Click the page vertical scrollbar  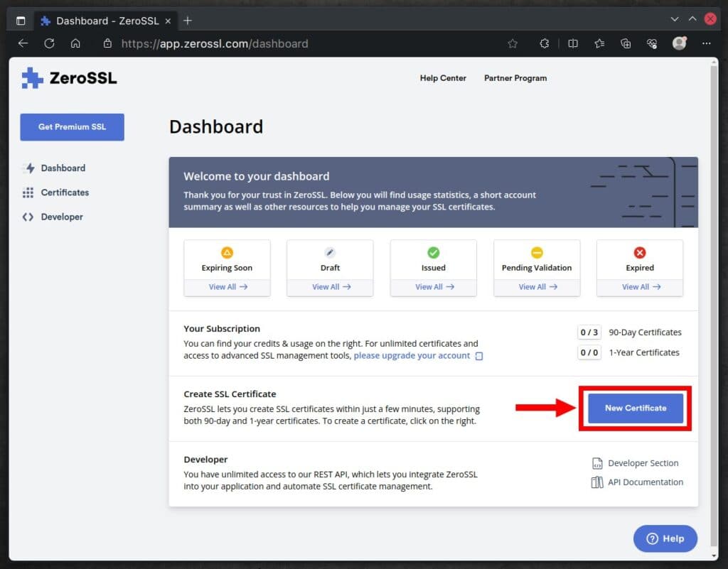point(714,306)
